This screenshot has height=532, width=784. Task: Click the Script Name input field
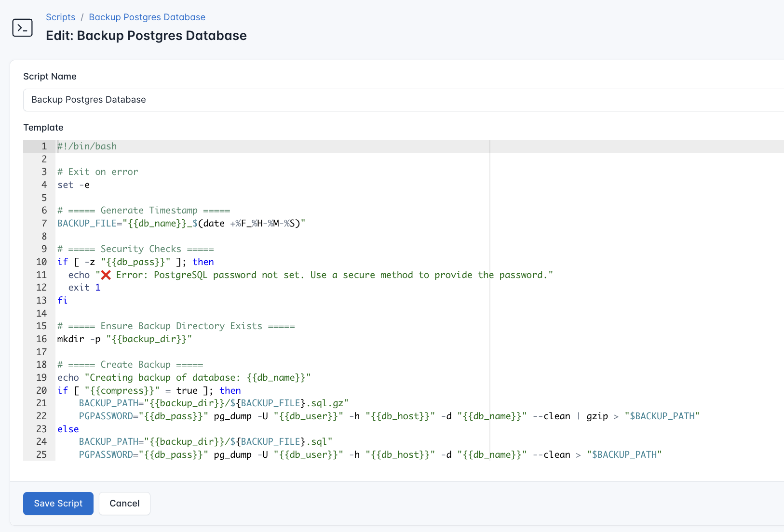point(193,100)
